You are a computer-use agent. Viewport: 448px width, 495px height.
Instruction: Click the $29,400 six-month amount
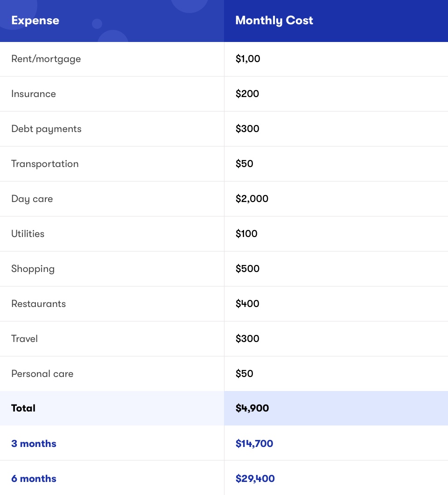[x=255, y=479]
